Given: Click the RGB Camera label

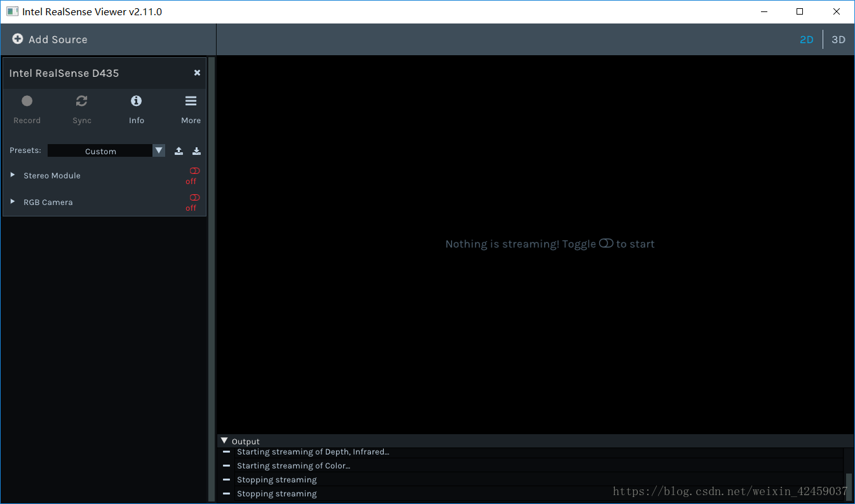Looking at the screenshot, I should click(x=48, y=202).
